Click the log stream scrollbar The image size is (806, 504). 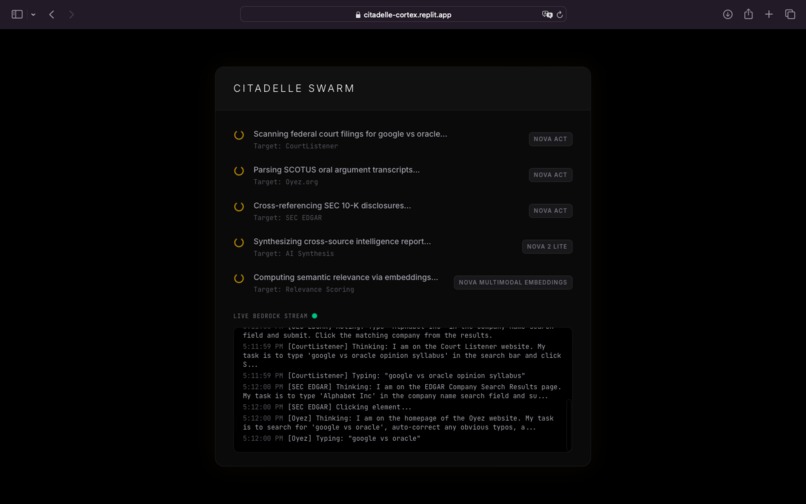(568, 425)
